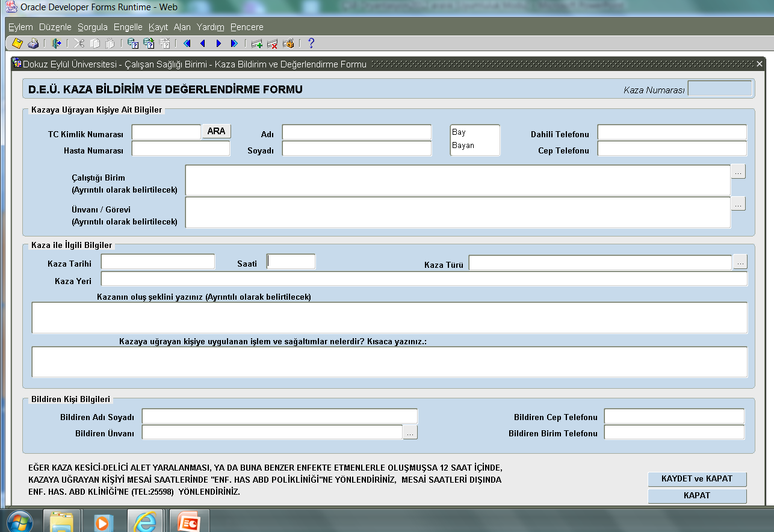Image resolution: width=774 pixels, height=532 pixels.
Task: Open the Alan menu
Action: [x=182, y=27]
